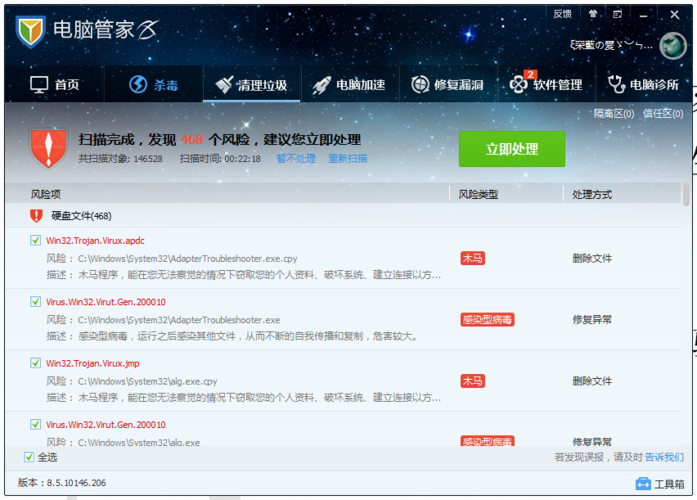The image size is (697, 500).
Task: Click 删除文件 action for AdapterTroubleshooter.exe.cpy
Action: (592, 258)
